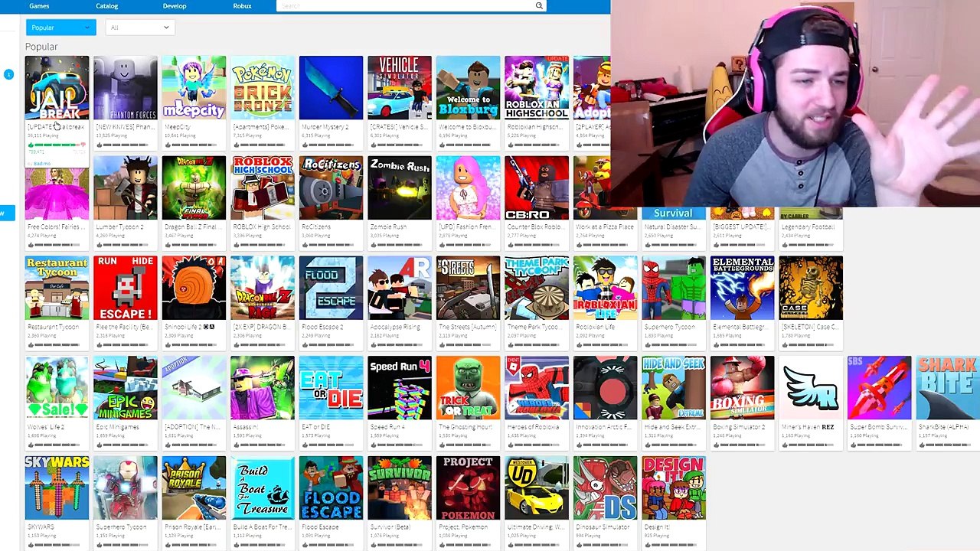
Task: Open the CB:RO Counter Blox thumbnail
Action: coord(537,187)
